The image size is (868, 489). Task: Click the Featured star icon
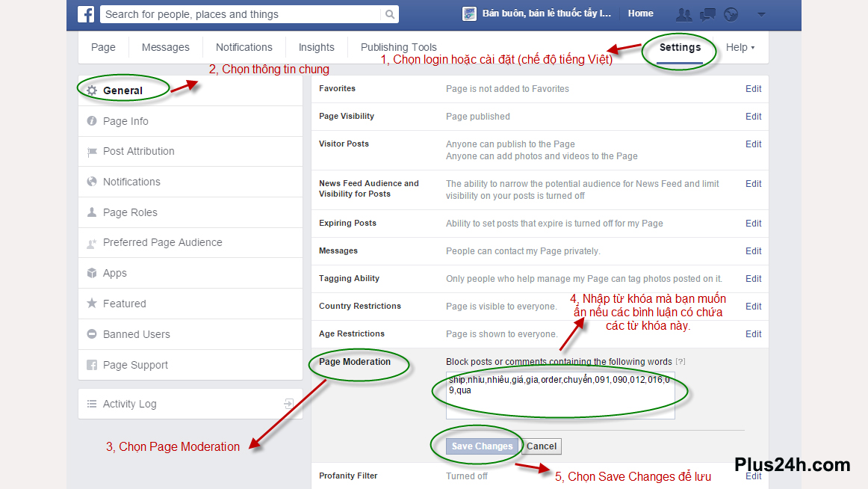pos(92,304)
